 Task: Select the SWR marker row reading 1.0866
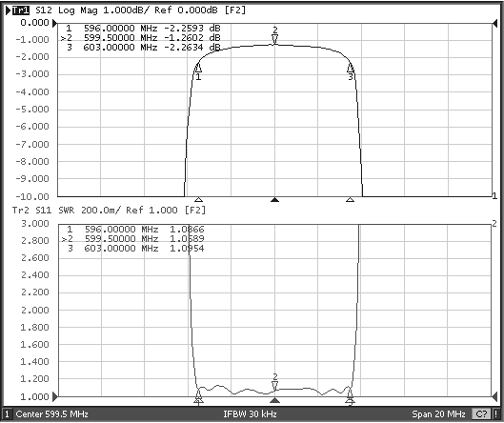(135, 230)
